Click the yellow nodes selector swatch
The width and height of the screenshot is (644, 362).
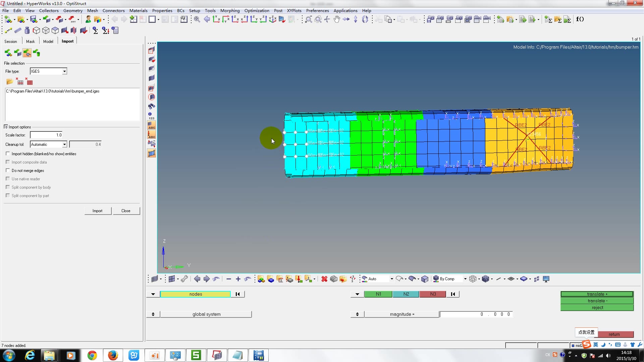pyautogui.click(x=195, y=294)
